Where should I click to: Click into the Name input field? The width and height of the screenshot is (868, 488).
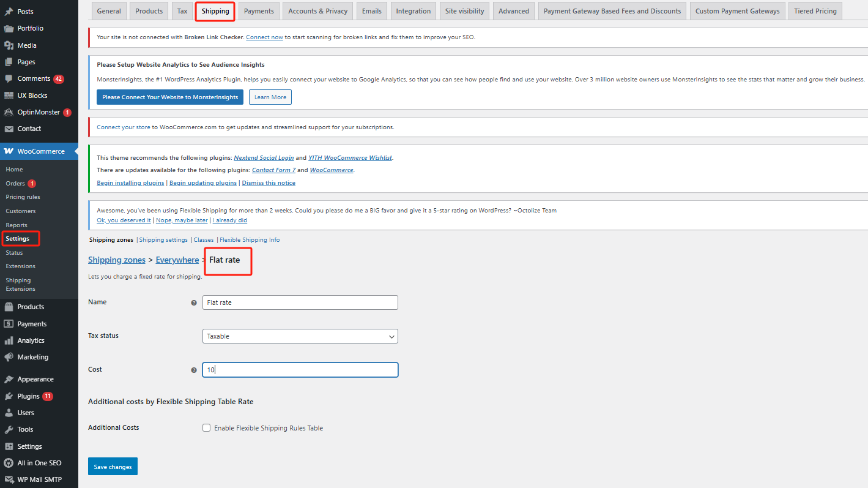[x=300, y=302]
